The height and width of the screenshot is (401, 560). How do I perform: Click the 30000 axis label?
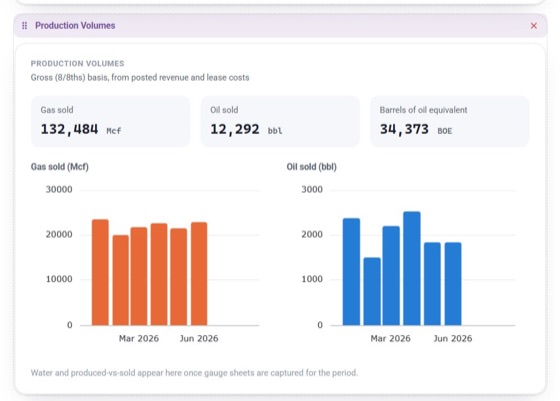pos(59,190)
